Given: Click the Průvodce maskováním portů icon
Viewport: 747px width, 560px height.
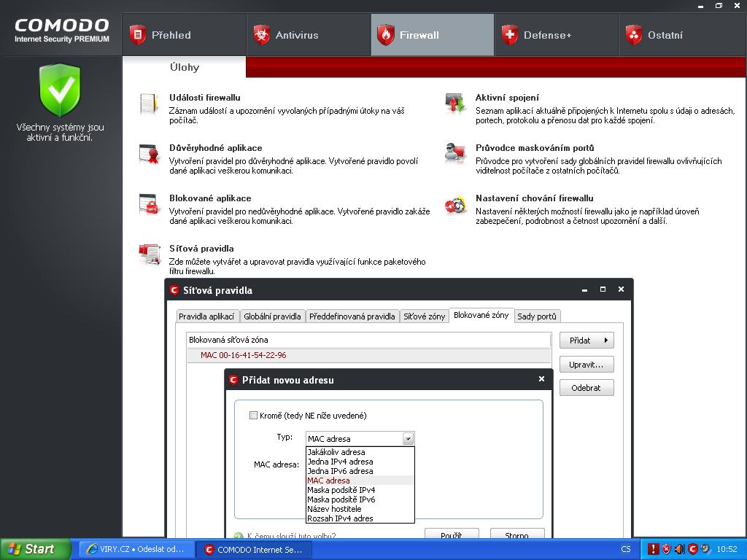Looking at the screenshot, I should tap(455, 154).
